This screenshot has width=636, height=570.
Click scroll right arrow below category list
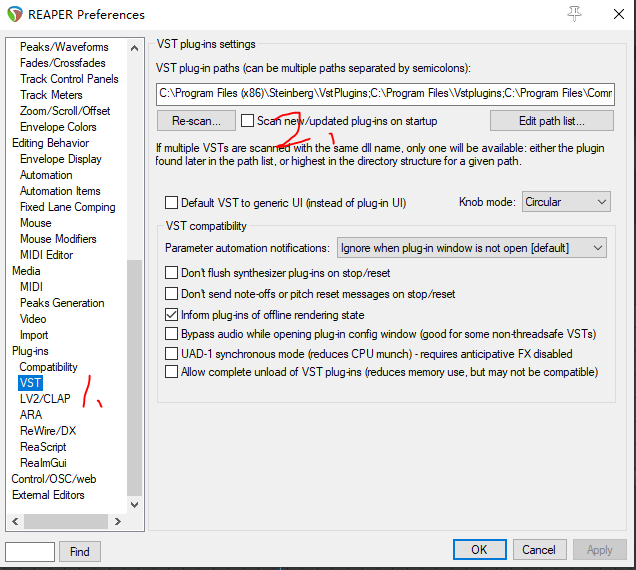point(118,521)
